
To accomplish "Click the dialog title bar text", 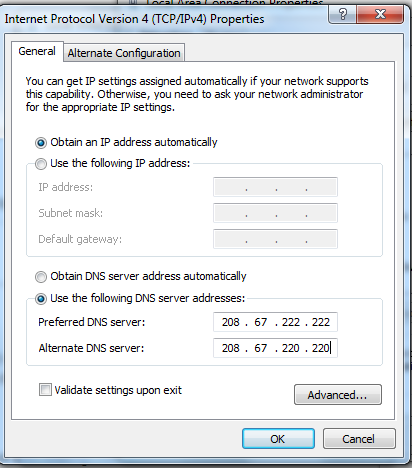I will [134, 19].
